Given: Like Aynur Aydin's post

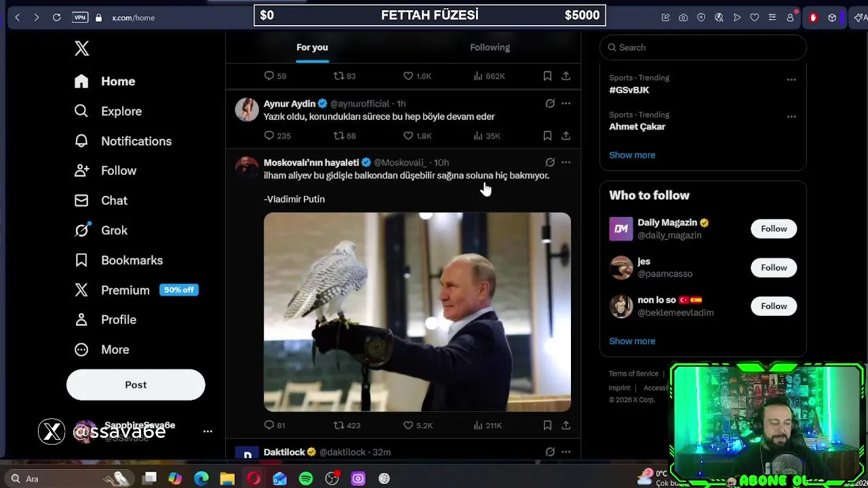Looking at the screenshot, I should pos(417,136).
